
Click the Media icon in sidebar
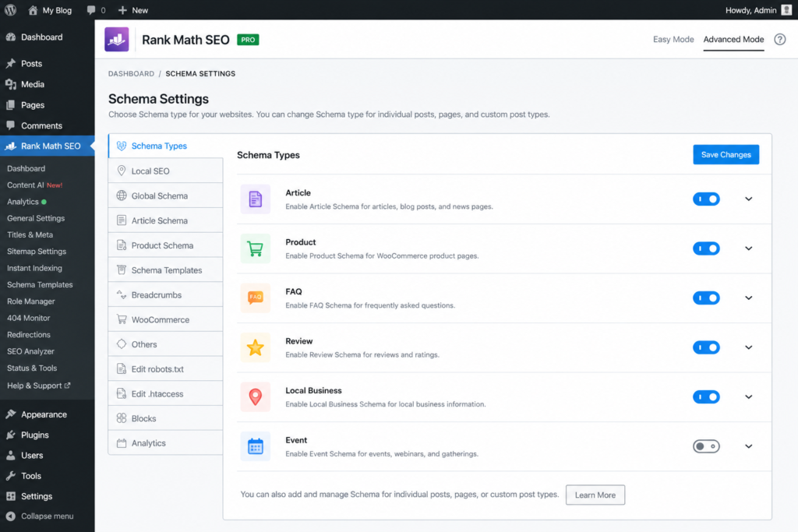click(x=11, y=84)
